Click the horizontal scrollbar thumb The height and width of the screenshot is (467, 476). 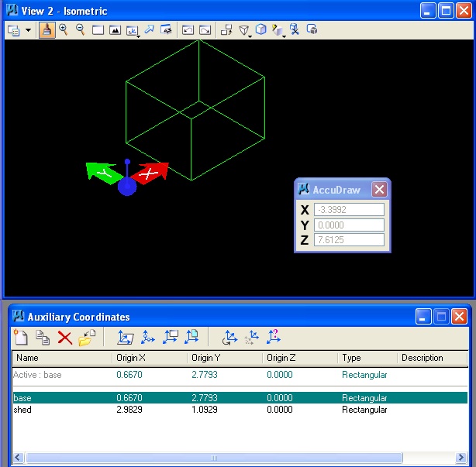[214, 457]
